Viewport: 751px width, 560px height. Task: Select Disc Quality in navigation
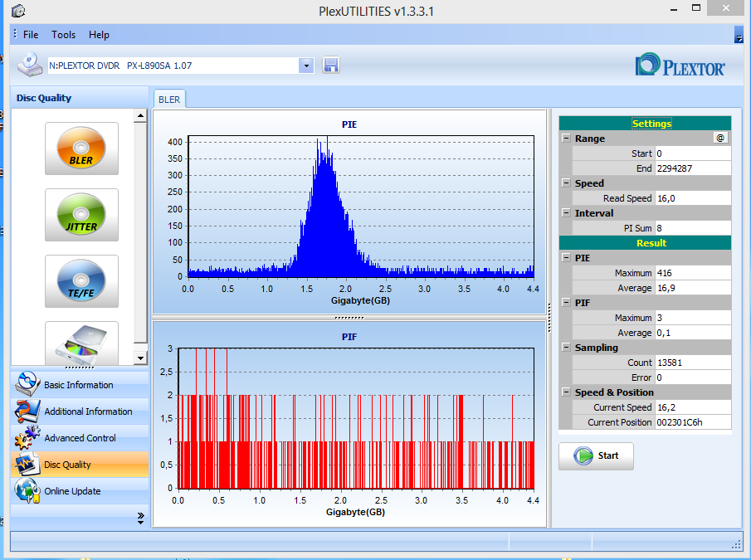tap(80, 465)
